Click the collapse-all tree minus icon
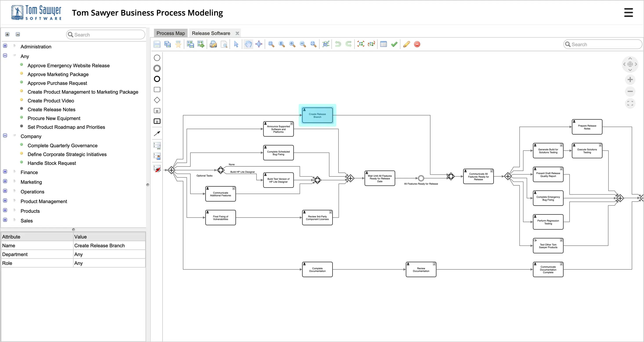 pos(18,34)
